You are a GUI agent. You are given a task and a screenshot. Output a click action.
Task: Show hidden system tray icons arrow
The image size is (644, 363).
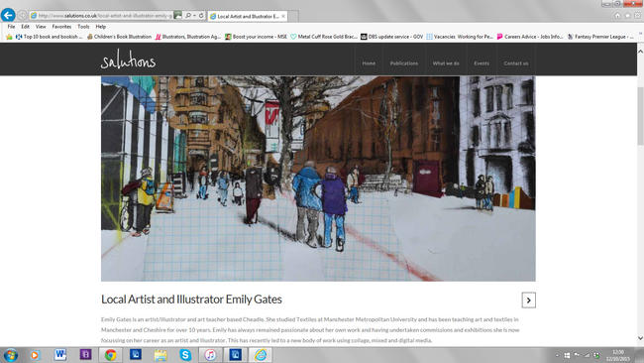558,355
